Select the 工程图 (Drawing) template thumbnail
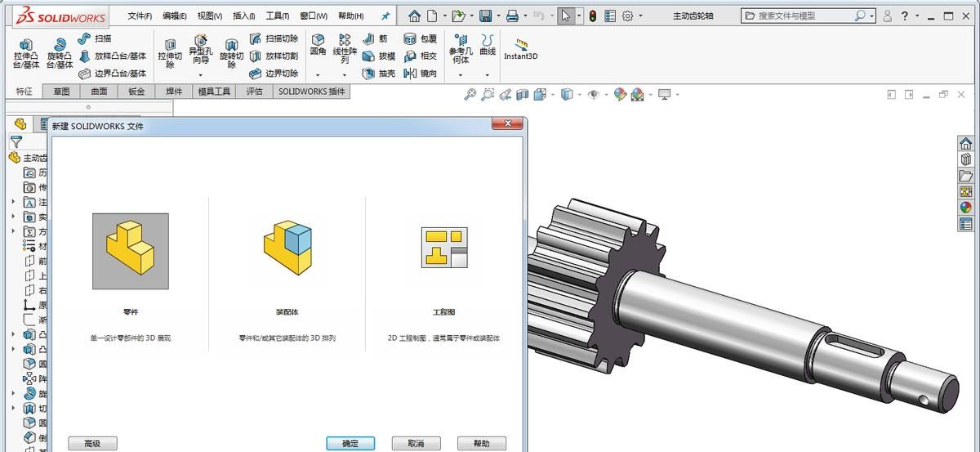 (x=443, y=248)
